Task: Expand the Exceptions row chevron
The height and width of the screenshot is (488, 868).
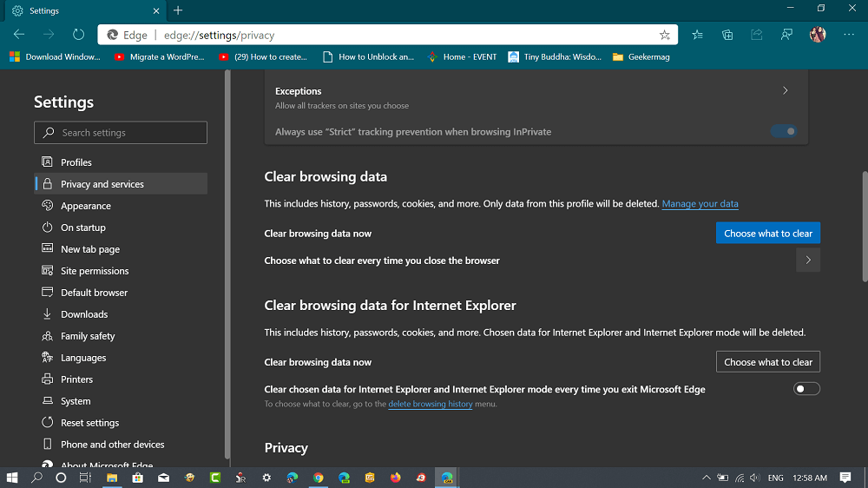Action: 785,90
